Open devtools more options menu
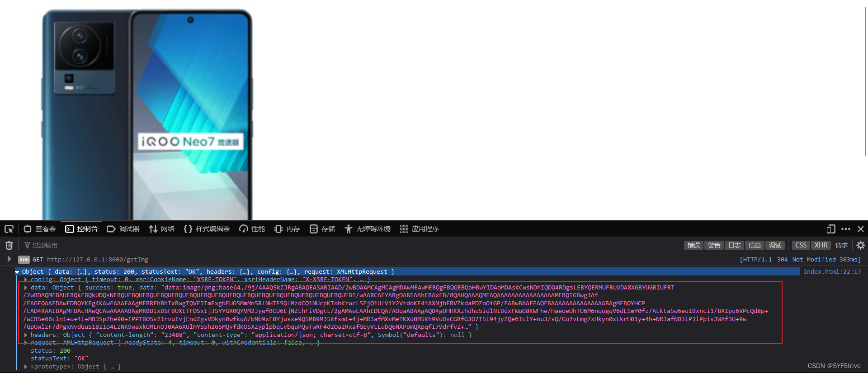 coord(846,229)
